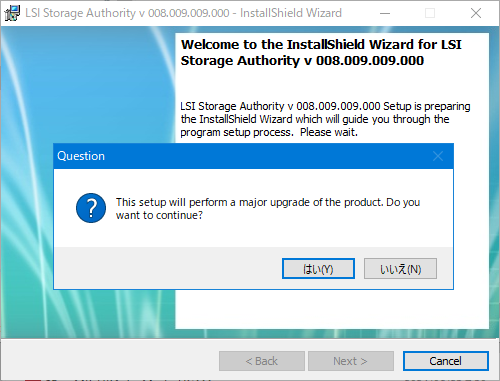
Task: Click the 'Setup is preparing' paragraph text
Action: [325, 119]
